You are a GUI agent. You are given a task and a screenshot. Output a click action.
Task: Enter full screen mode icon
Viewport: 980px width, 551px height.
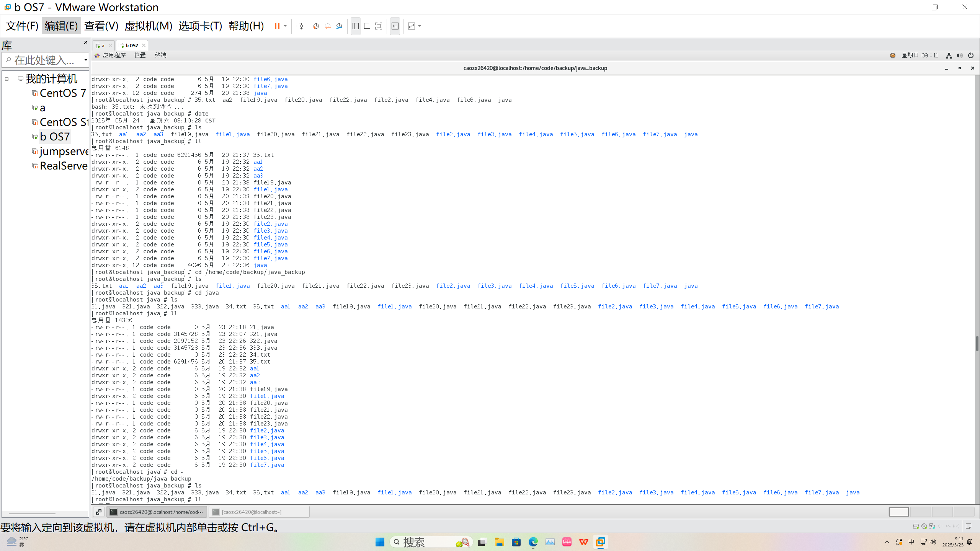click(x=379, y=26)
